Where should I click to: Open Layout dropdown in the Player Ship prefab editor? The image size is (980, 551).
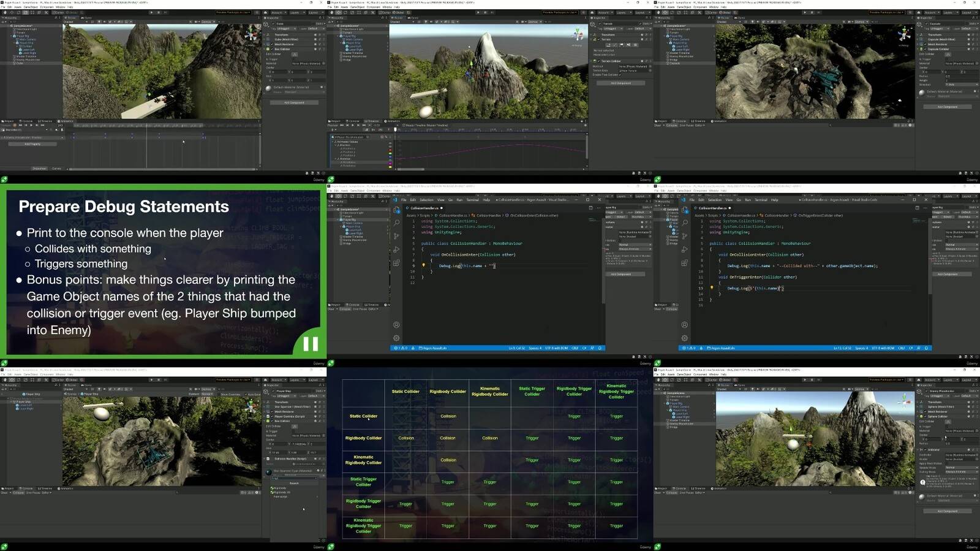(315, 380)
